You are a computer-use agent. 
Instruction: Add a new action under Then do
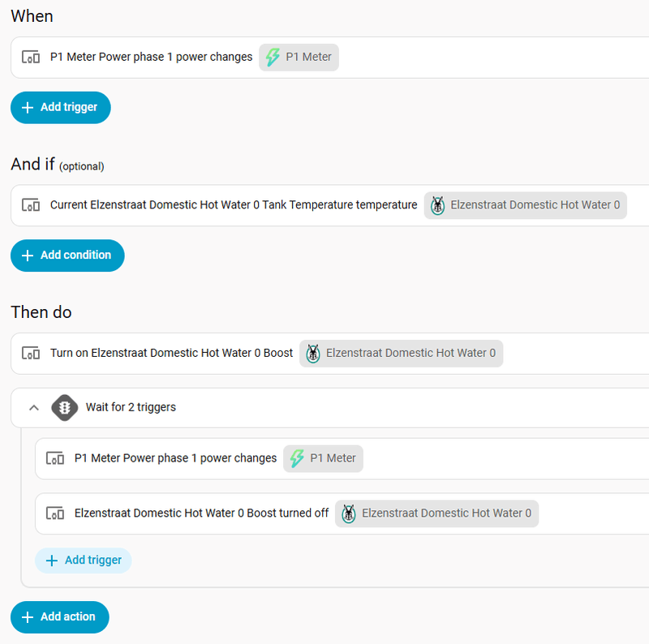(60, 617)
